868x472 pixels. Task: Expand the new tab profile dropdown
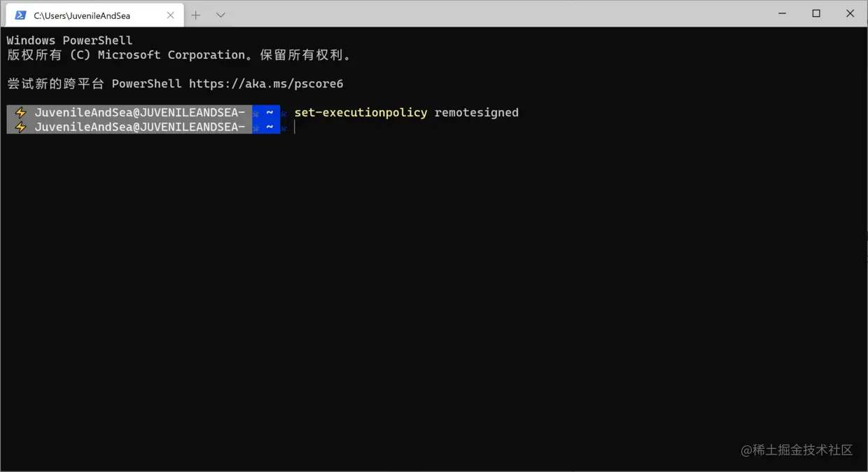pos(220,15)
